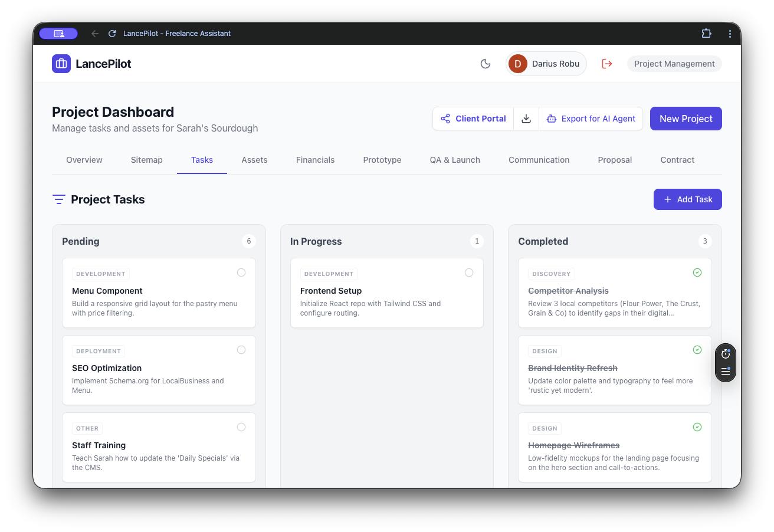
Task: Uncheck the Brand Identity Refresh completed checkmark
Action: (x=697, y=350)
